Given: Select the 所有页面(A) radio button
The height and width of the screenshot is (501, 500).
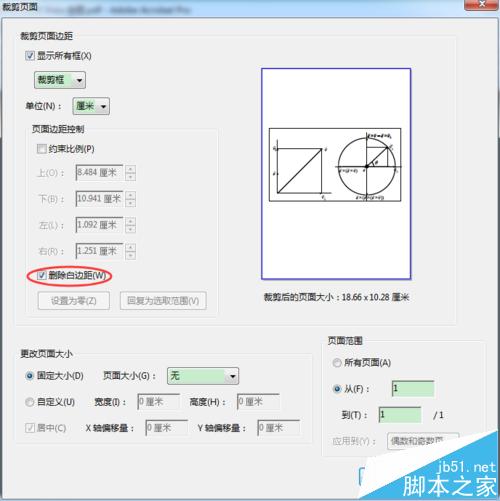Looking at the screenshot, I should click(337, 363).
